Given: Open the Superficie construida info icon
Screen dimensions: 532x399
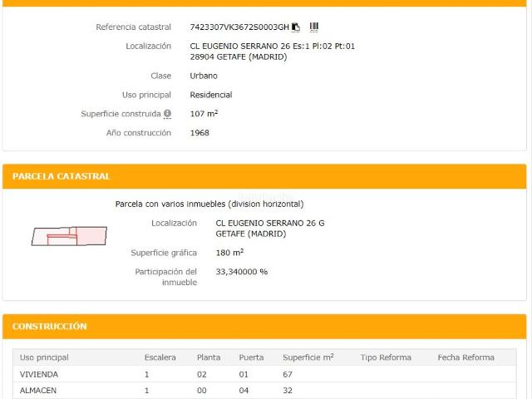Looking at the screenshot, I should 167,114.
